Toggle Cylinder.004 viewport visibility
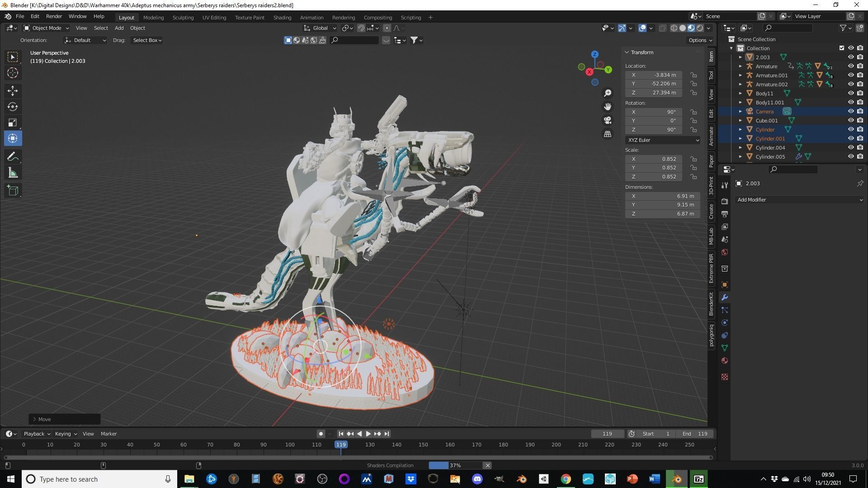This screenshot has height=488, width=868. 851,147
